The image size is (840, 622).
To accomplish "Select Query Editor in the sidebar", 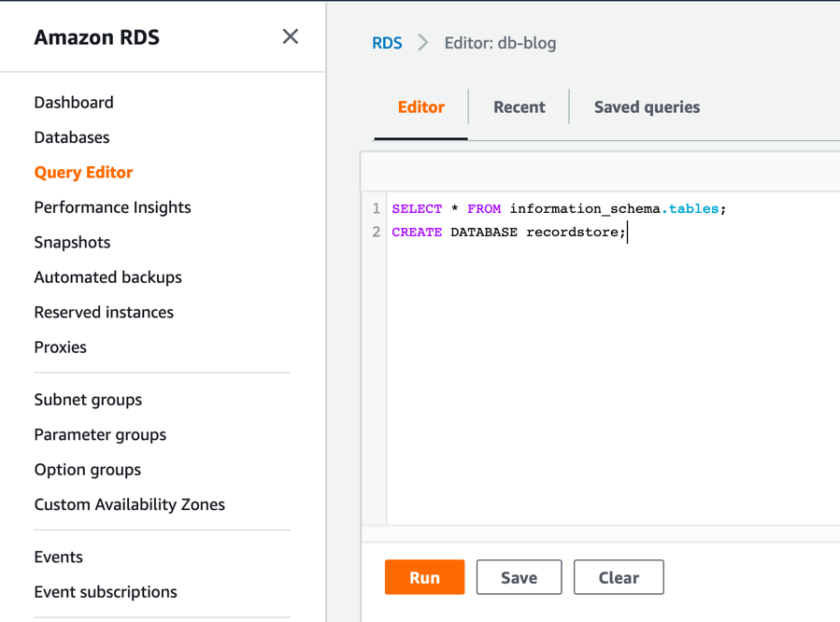I will [x=85, y=172].
